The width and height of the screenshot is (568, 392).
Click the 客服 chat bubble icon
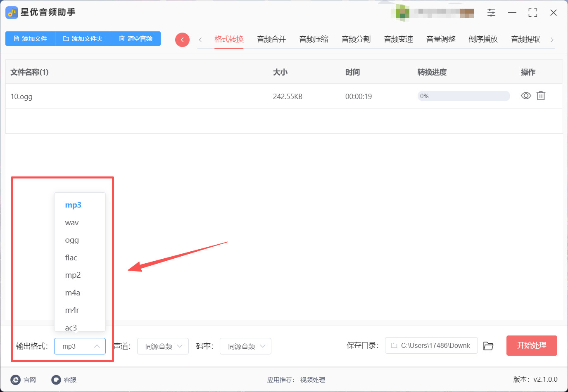click(56, 380)
